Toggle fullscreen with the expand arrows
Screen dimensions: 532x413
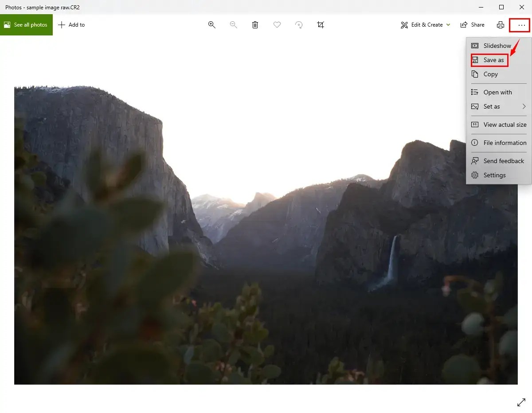click(x=521, y=402)
